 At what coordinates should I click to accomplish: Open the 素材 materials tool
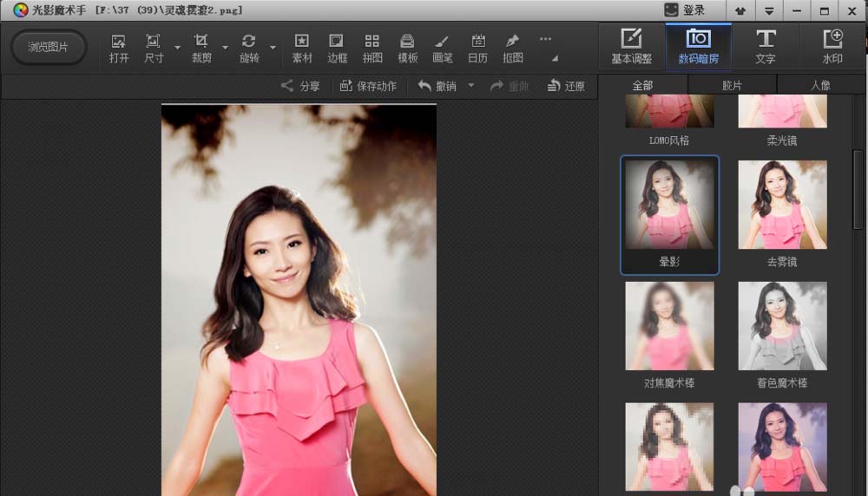[302, 48]
